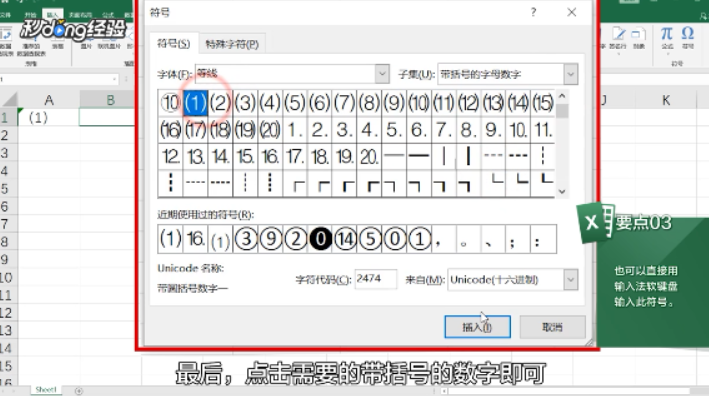Click the Insert button in dialog
Image resolution: width=709 pixels, height=396 pixels.
click(477, 327)
